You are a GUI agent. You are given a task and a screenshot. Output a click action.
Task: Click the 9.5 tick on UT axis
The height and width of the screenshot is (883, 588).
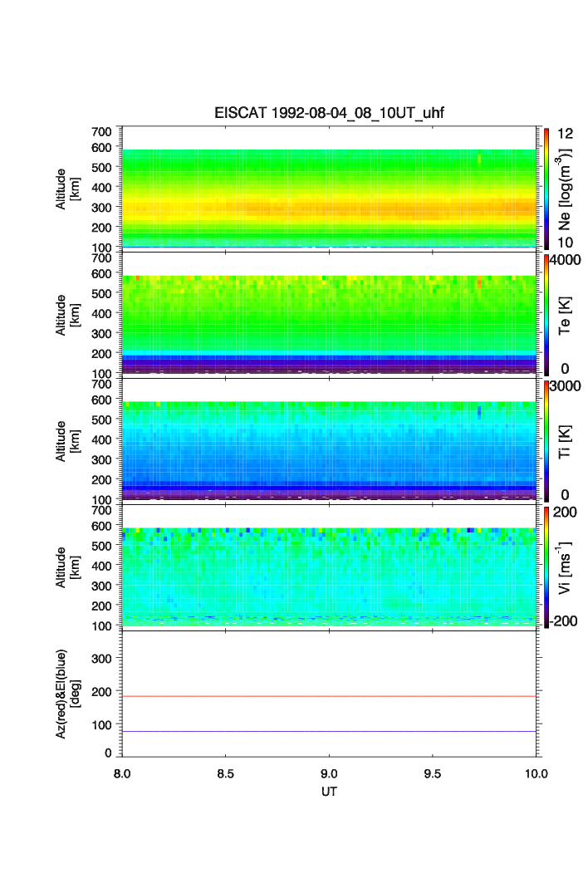433,773
